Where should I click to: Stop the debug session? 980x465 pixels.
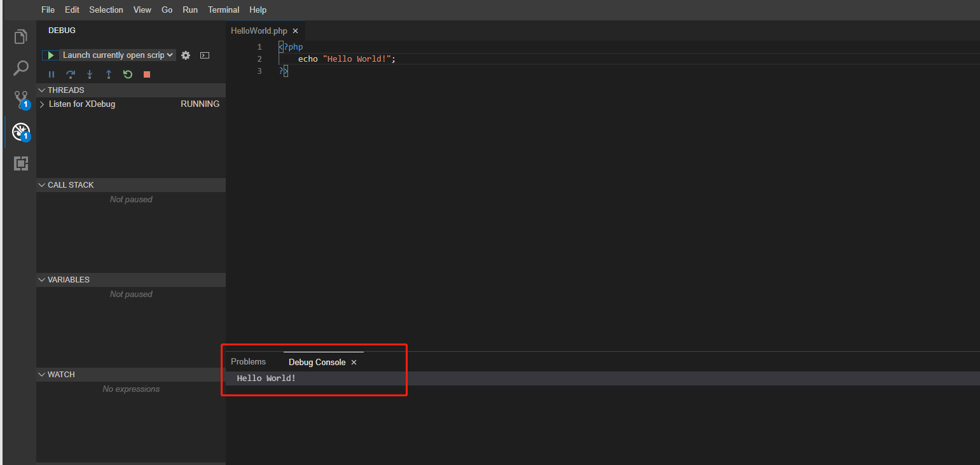pos(147,74)
